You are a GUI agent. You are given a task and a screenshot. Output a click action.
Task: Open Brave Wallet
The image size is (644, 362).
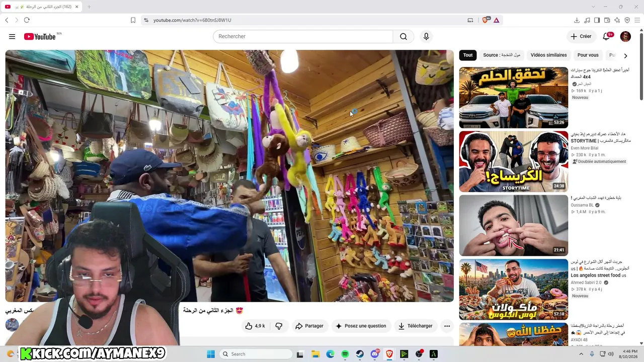coord(607,20)
